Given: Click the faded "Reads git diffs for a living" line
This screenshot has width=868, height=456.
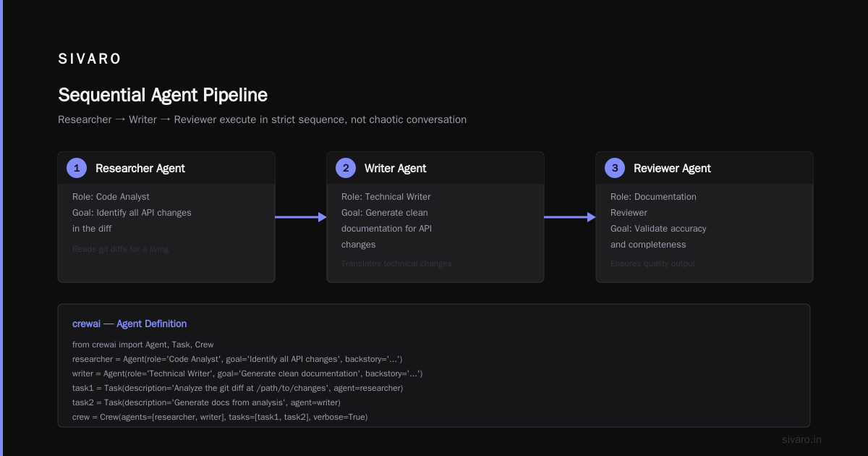Looking at the screenshot, I should click(x=120, y=249).
